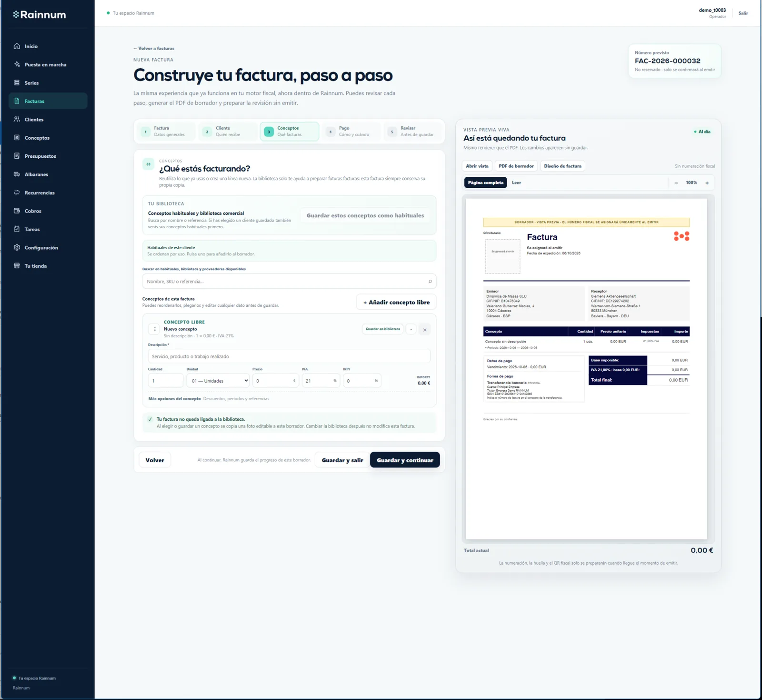Click Guardar en biblioteca on the concept
762x700 pixels.
(x=383, y=329)
